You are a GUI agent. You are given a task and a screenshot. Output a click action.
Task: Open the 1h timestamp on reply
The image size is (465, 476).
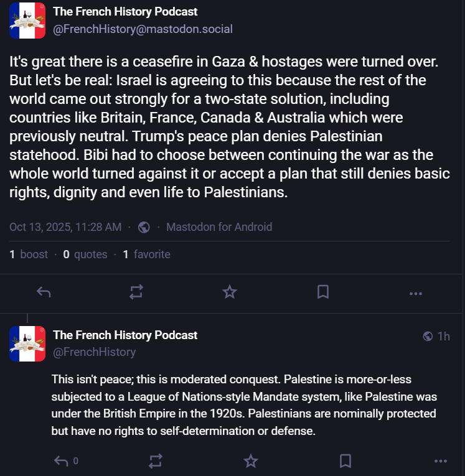pos(443,336)
